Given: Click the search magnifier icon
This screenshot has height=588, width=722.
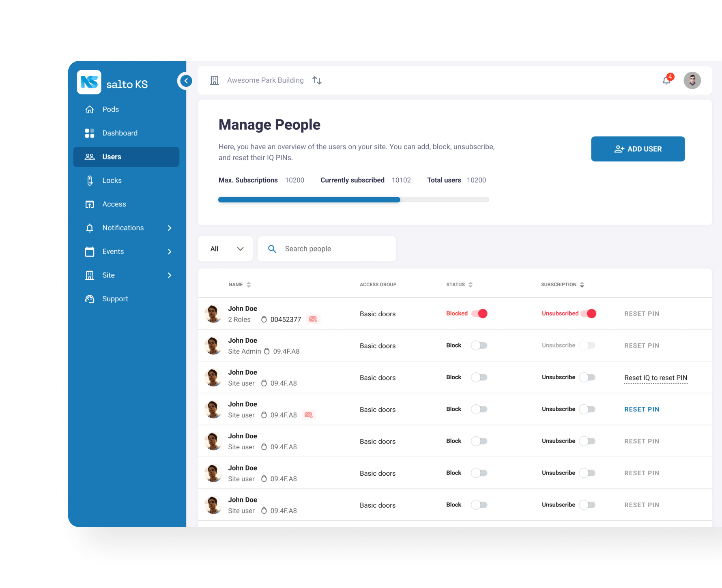Looking at the screenshot, I should click(x=272, y=249).
